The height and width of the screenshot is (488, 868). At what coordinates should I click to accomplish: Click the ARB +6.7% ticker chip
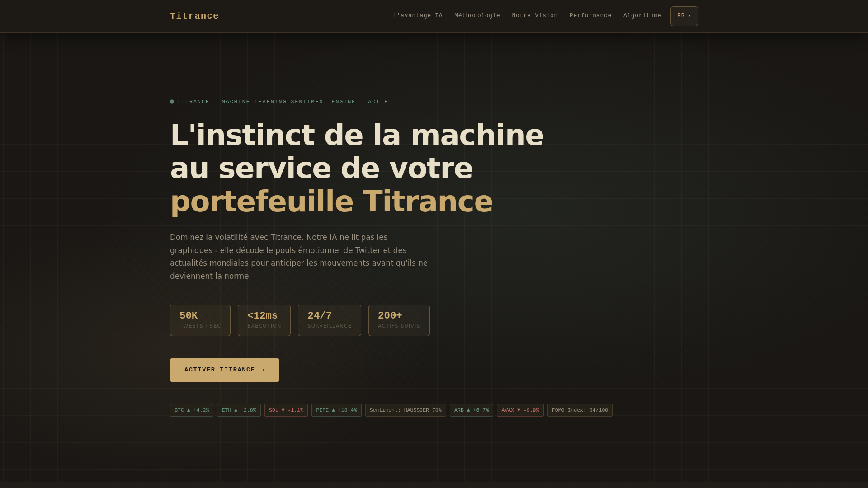(x=472, y=410)
